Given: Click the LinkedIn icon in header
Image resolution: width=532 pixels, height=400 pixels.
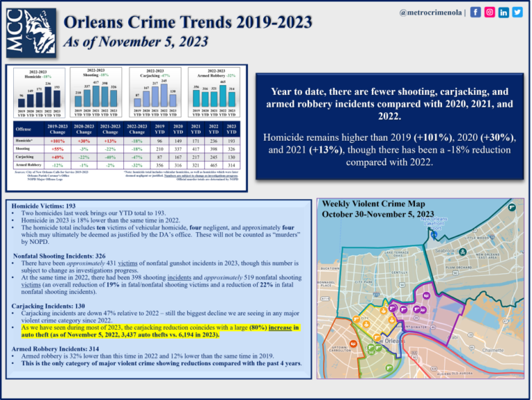Looking at the screenshot, I should point(504,12).
